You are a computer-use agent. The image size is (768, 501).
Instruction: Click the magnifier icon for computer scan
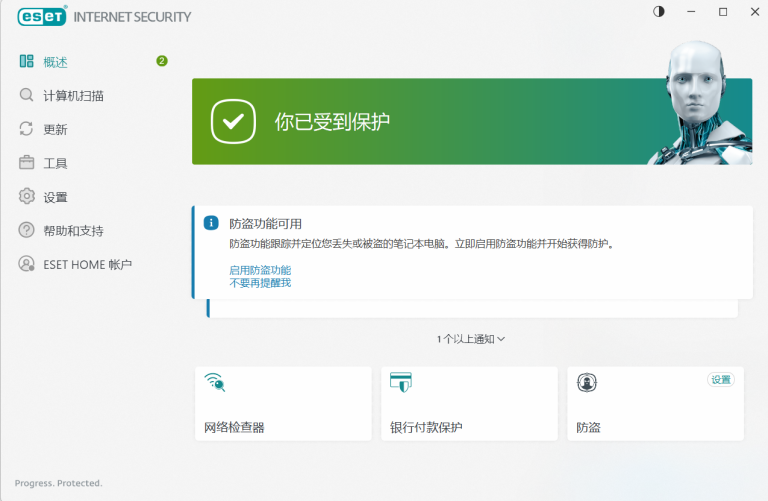click(26, 95)
